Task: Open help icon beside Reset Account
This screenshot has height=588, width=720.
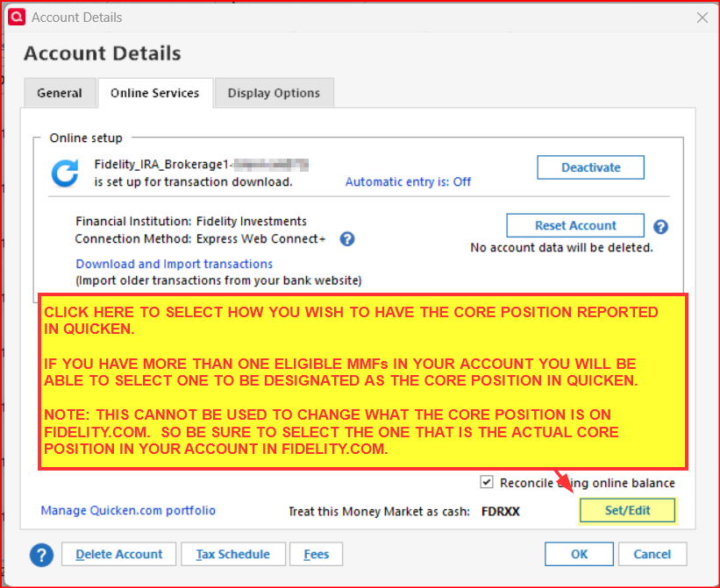Action: [660, 227]
